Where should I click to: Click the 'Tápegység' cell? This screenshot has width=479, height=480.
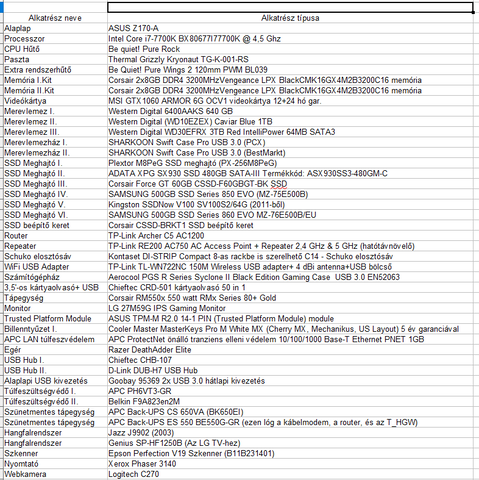[55, 298]
